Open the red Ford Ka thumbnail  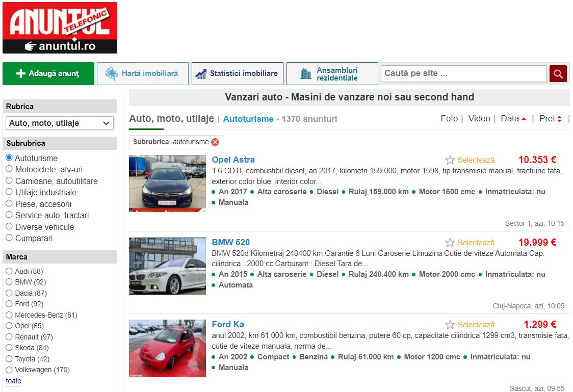coord(167,349)
